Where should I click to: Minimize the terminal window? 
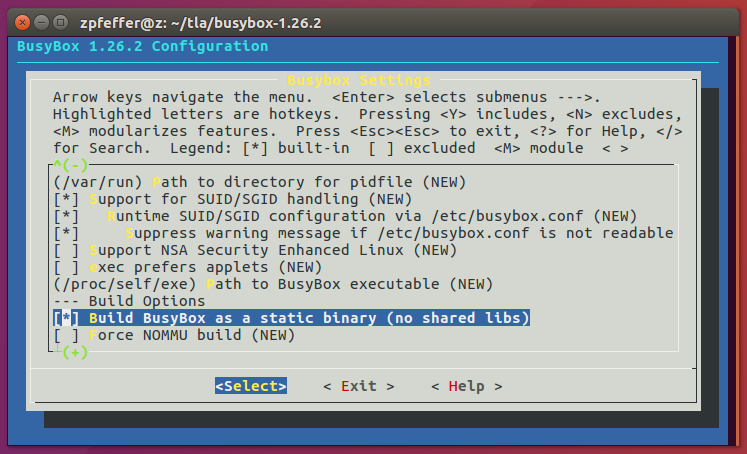pos(41,22)
